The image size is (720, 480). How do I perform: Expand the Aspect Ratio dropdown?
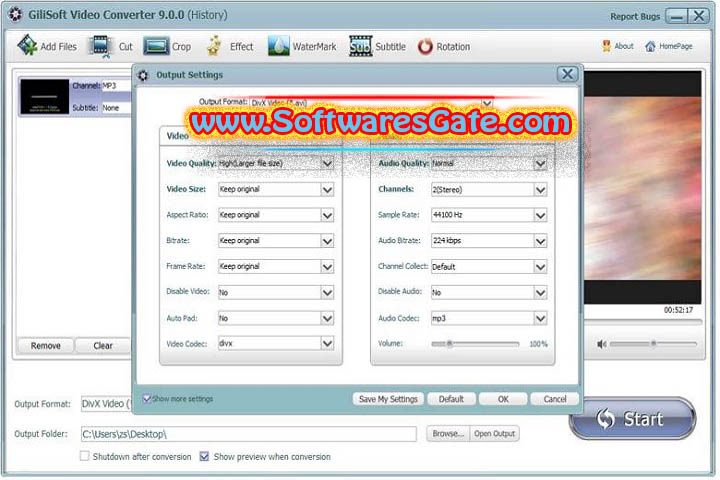click(x=327, y=215)
